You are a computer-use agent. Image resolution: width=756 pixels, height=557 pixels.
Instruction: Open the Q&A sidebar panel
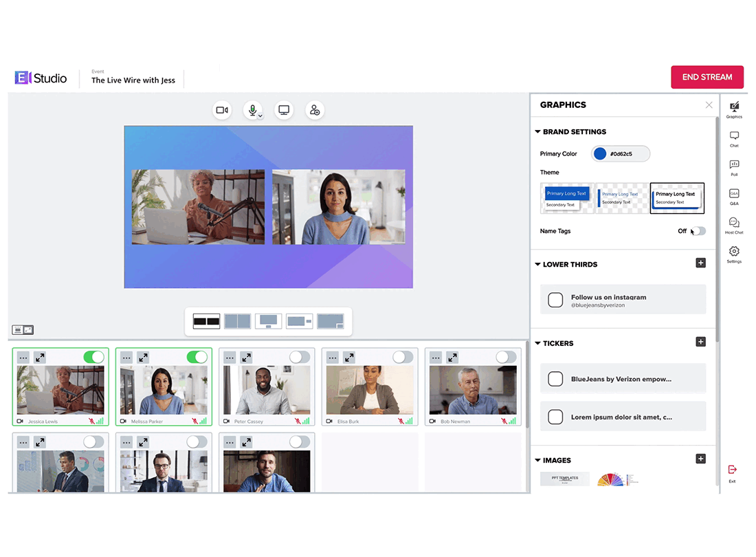click(x=734, y=197)
